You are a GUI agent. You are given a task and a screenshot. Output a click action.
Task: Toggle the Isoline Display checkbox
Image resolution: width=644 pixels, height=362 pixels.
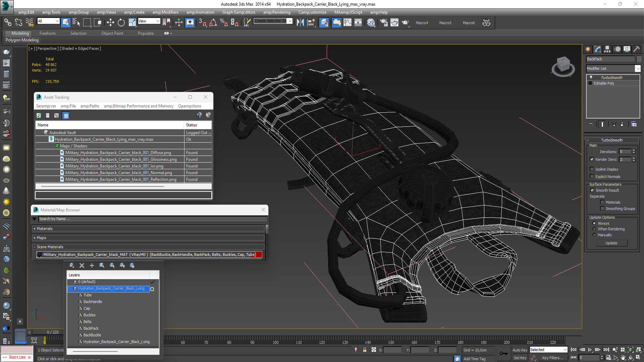(x=592, y=169)
